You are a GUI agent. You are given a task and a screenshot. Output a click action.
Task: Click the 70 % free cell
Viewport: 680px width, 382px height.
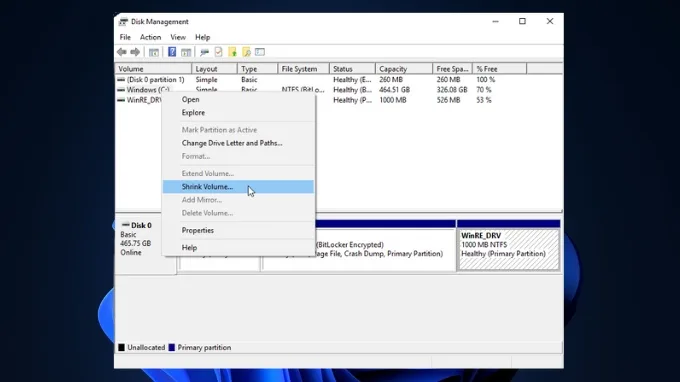tap(484, 90)
